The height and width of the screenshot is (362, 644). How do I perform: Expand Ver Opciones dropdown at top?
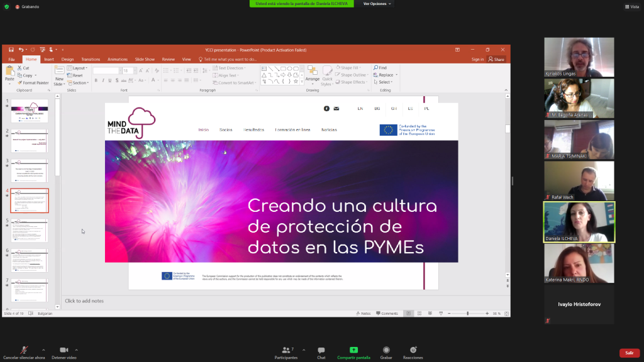coord(377,4)
